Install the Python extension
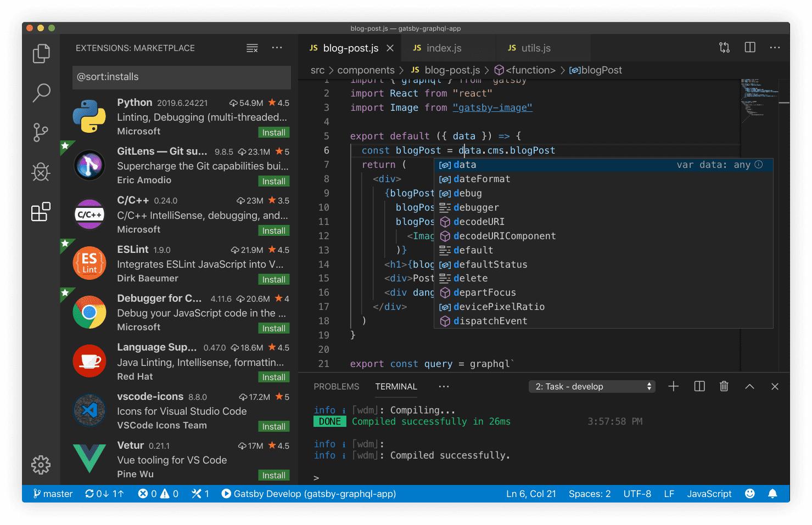The width and height of the screenshot is (812, 525). [x=273, y=133]
